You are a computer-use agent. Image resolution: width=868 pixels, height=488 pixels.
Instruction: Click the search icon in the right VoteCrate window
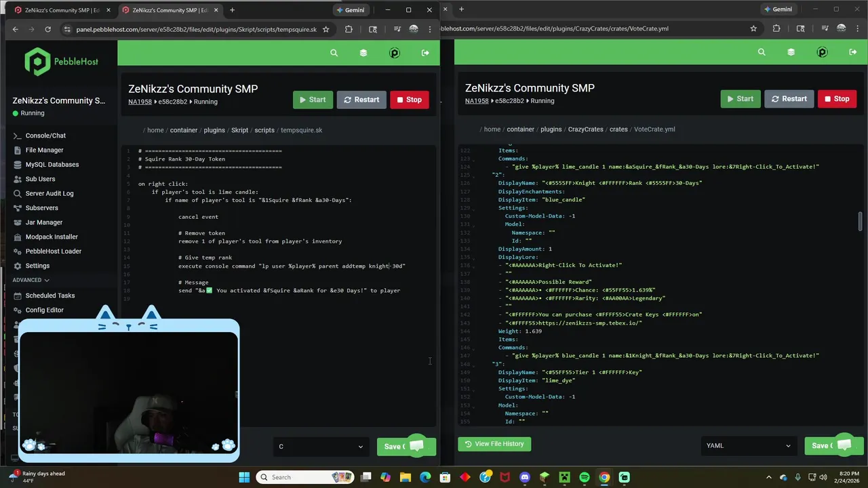point(762,52)
